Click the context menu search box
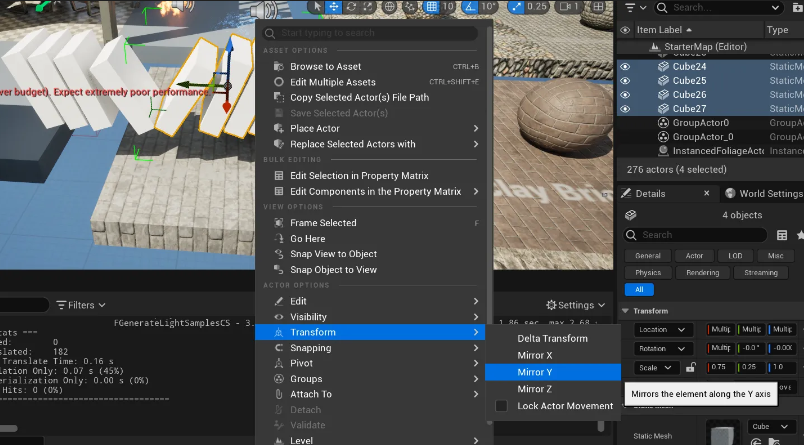Screen dimensions: 804x445 [370, 33]
